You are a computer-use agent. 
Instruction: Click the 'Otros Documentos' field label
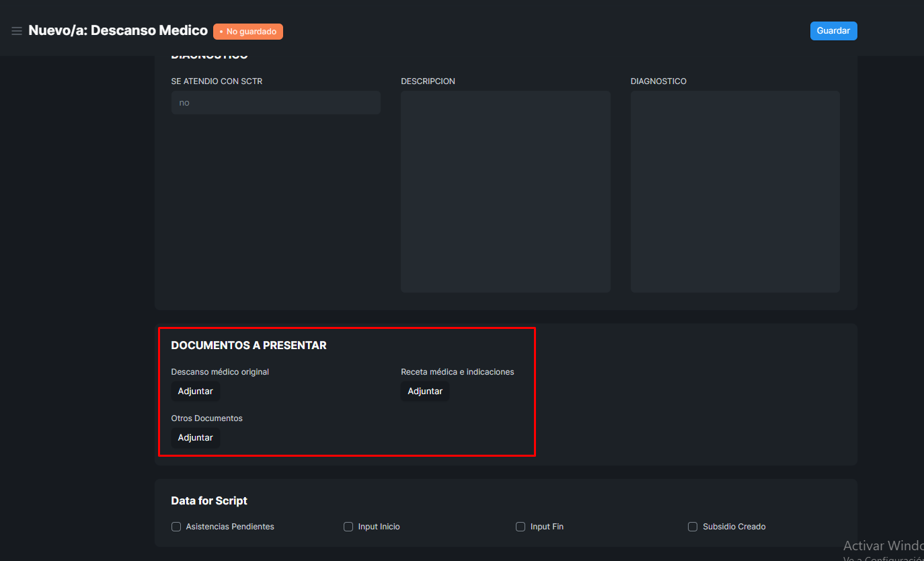(x=206, y=418)
